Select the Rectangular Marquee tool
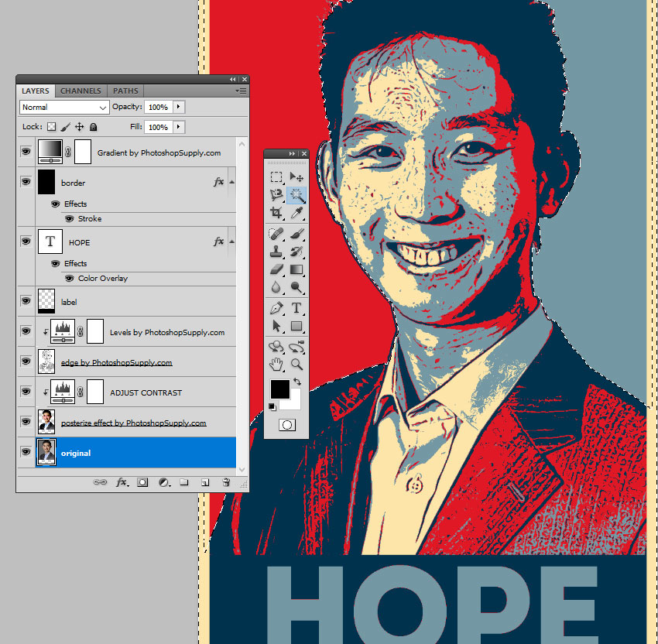The width and height of the screenshot is (658, 644). click(x=276, y=177)
